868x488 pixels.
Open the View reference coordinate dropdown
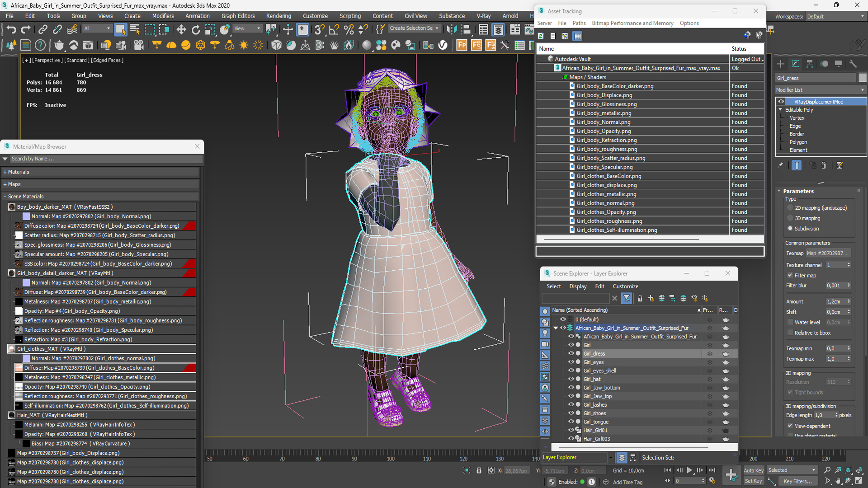pos(247,28)
